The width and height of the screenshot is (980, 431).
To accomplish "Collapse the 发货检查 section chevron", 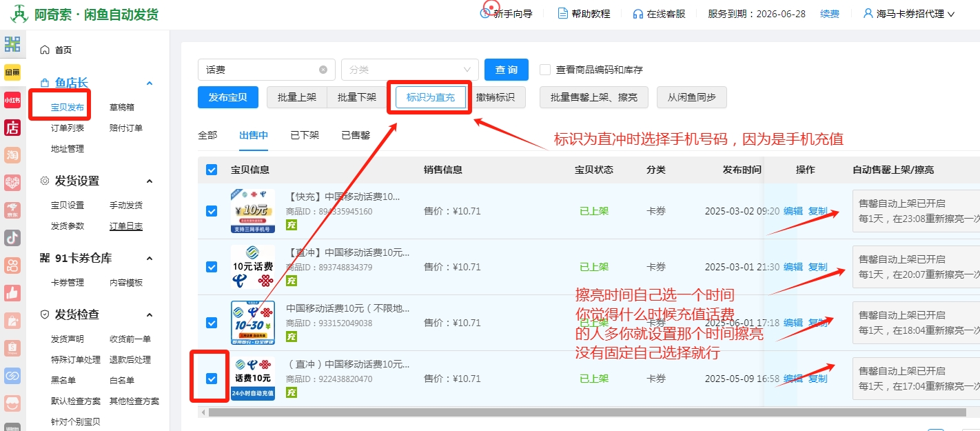I will point(150,315).
